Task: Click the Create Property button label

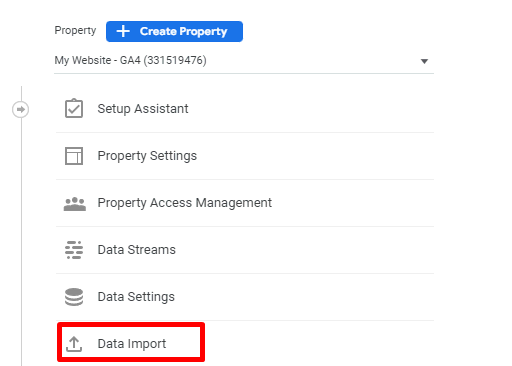Action: tap(183, 31)
